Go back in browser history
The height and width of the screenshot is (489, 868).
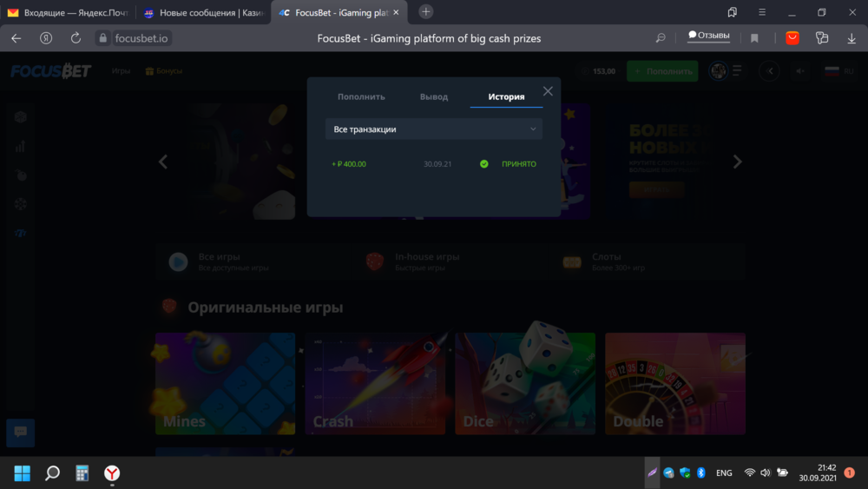[x=16, y=38]
